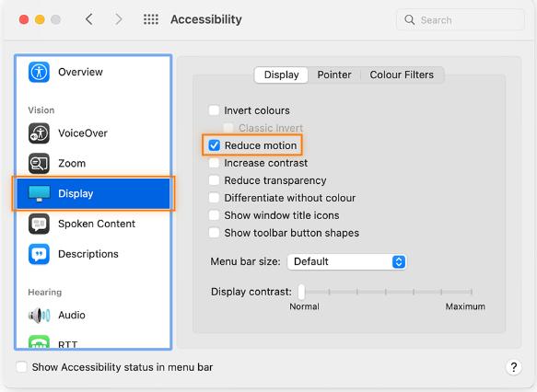Open the Menu bar size dropdown
The image size is (537, 392).
point(347,261)
